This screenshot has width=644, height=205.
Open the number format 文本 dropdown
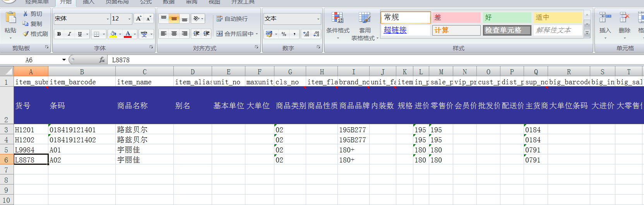tap(318, 19)
